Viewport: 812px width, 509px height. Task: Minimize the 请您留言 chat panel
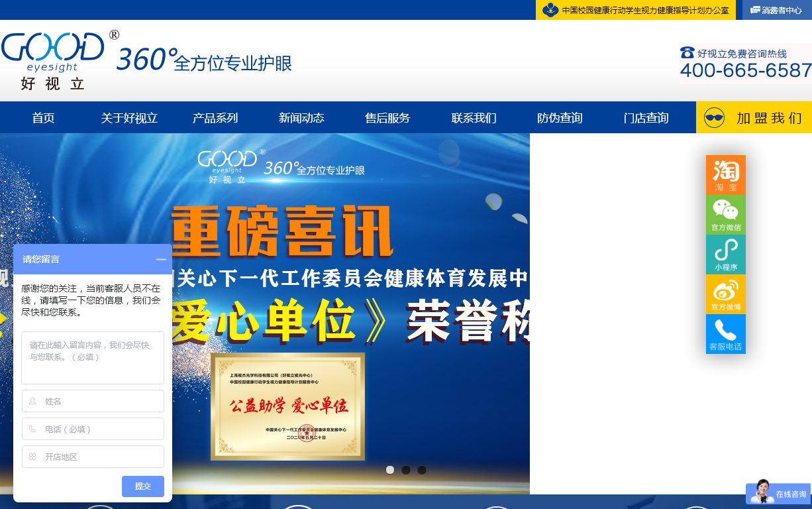point(161,259)
